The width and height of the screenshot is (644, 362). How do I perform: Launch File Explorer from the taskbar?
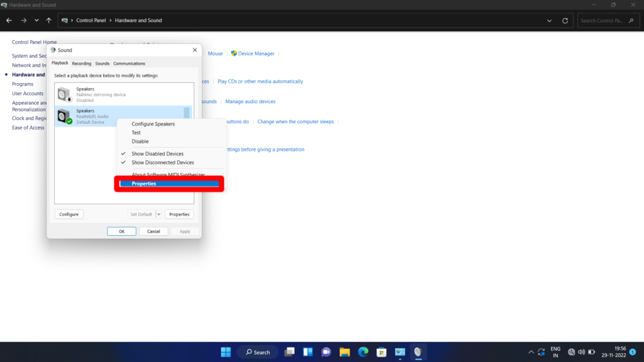[x=344, y=352]
